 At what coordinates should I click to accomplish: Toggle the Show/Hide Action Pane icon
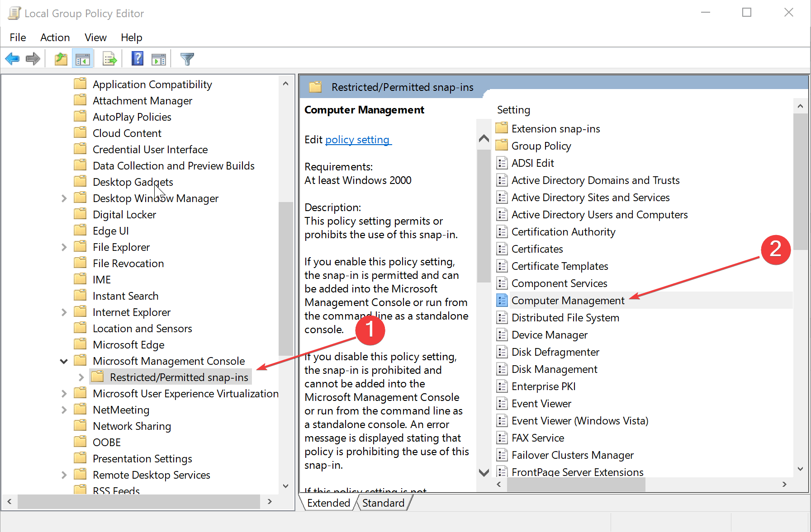pos(159,59)
